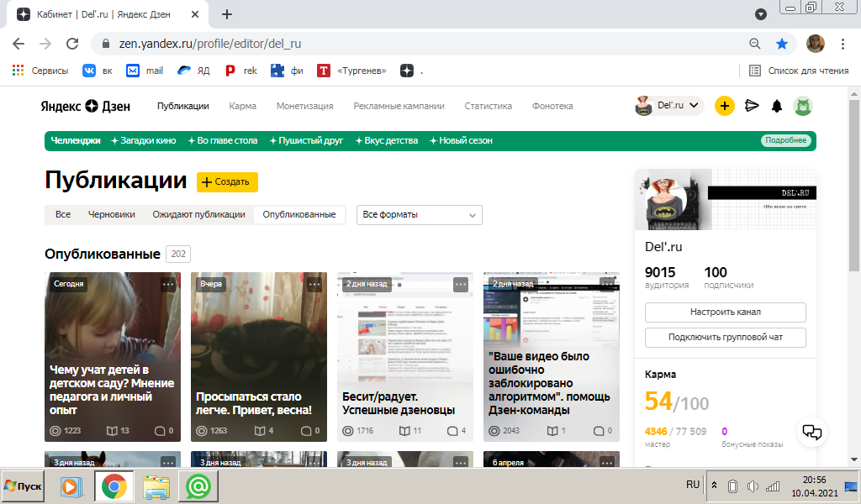Open the notifications bell icon
Image resolution: width=861 pixels, height=504 pixels.
point(776,106)
